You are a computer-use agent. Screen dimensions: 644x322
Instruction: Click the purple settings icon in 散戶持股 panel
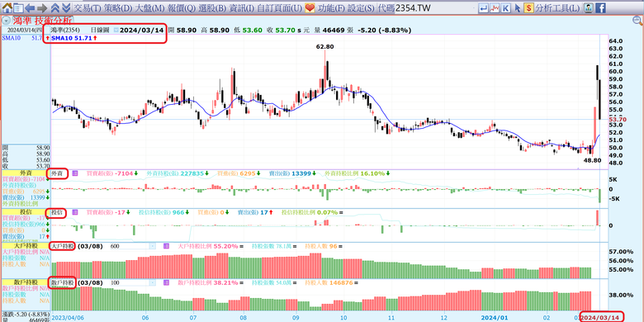(166, 283)
